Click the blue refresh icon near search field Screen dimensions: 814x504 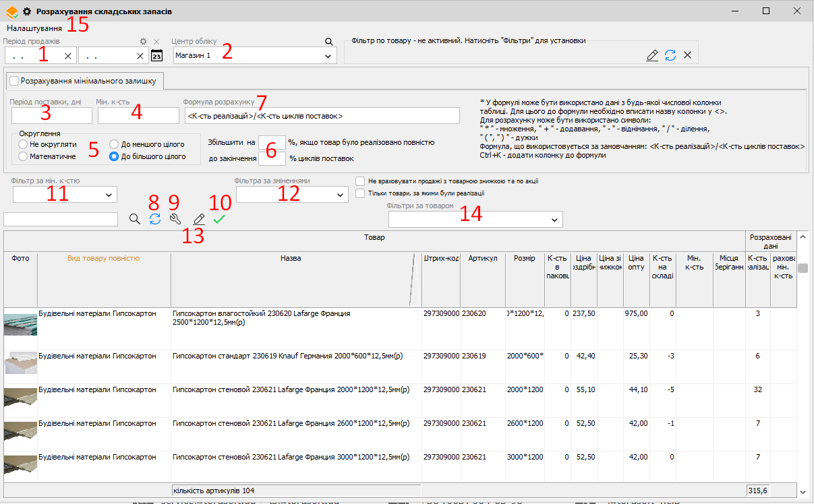155,219
